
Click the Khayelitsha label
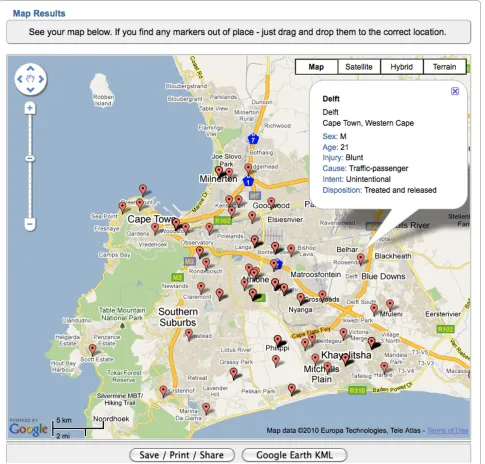click(x=346, y=355)
